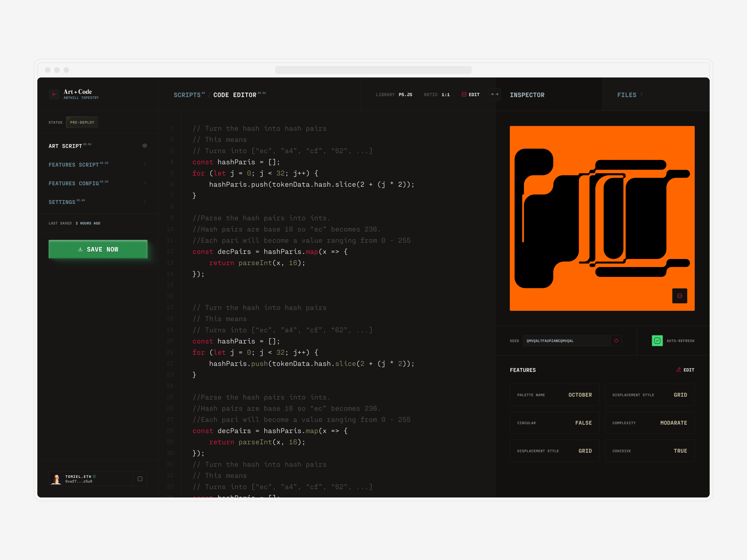
Task: Select the bottom-left Displacement Style Grid card
Action: pyautogui.click(x=554, y=451)
